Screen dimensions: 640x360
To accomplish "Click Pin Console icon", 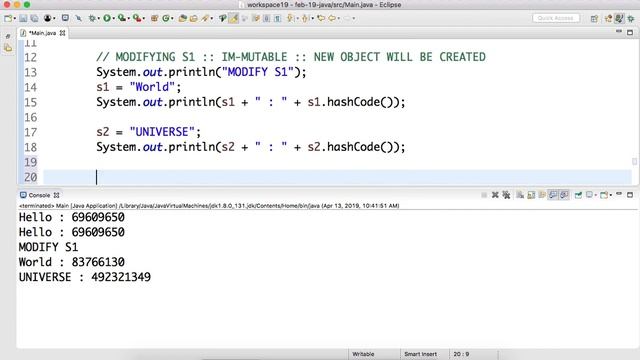I will tap(578, 195).
